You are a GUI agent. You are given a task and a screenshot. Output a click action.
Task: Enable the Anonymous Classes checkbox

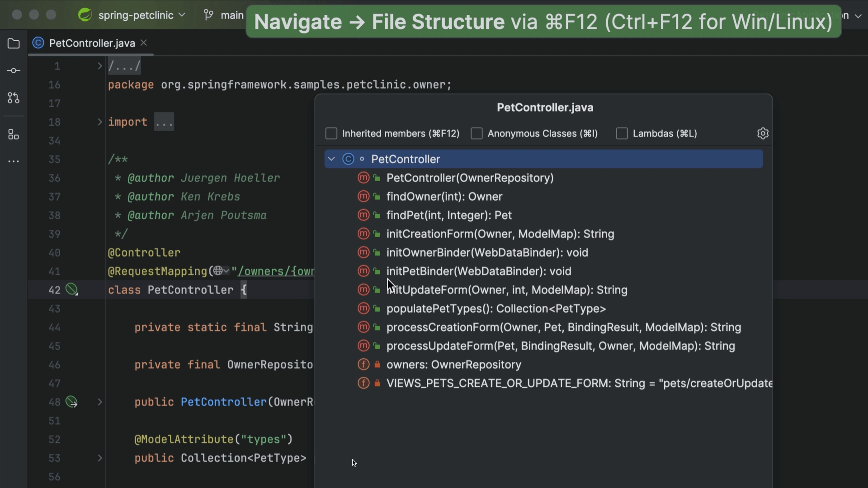coord(476,133)
